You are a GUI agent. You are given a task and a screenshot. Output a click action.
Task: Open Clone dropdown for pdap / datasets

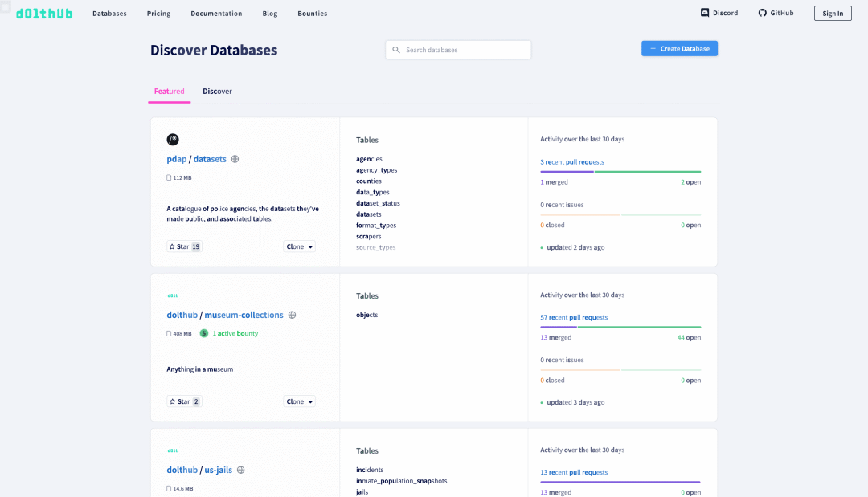click(300, 246)
